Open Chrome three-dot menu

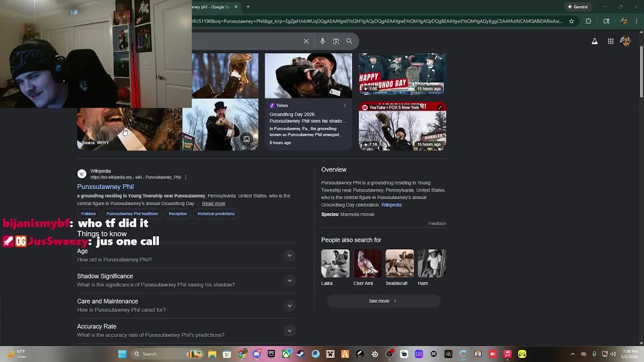point(637,21)
